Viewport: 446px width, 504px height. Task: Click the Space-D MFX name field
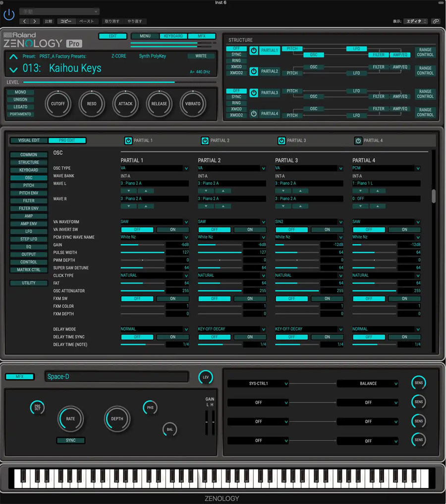tap(116, 377)
